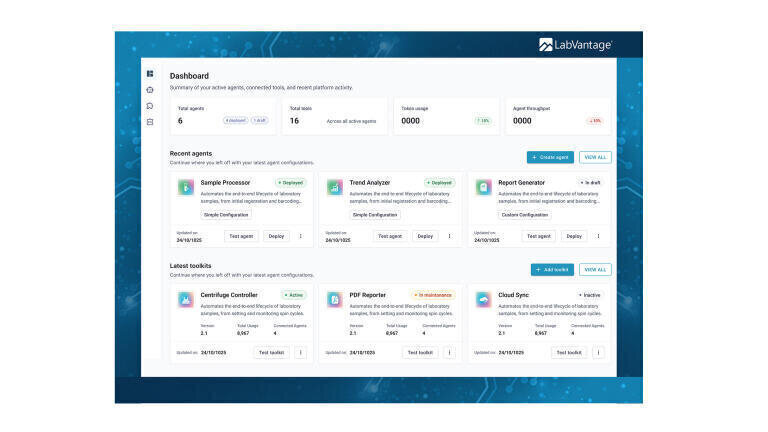This screenshot has width=768, height=432.
Task: Click Test agent on Trend Analyzer
Action: 390,236
